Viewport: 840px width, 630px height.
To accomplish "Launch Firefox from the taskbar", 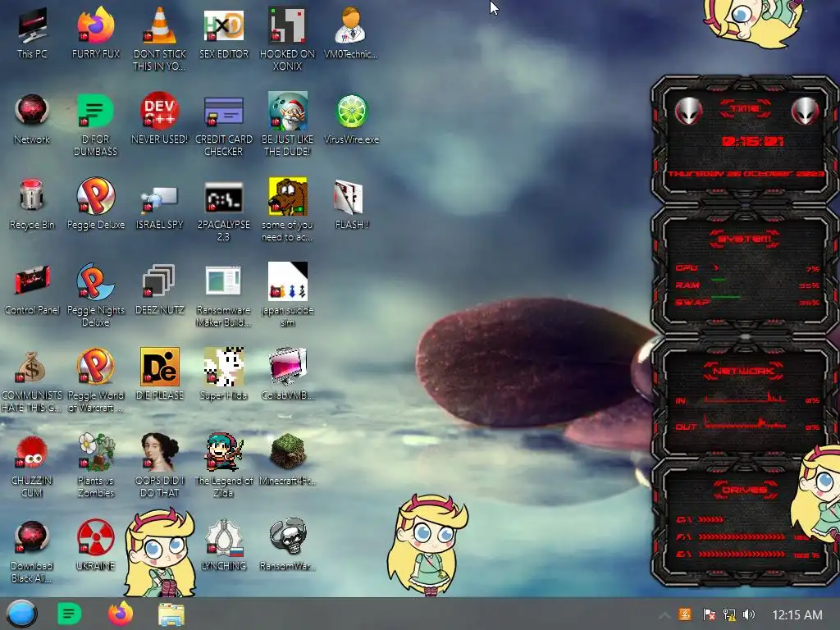I will coord(121,614).
